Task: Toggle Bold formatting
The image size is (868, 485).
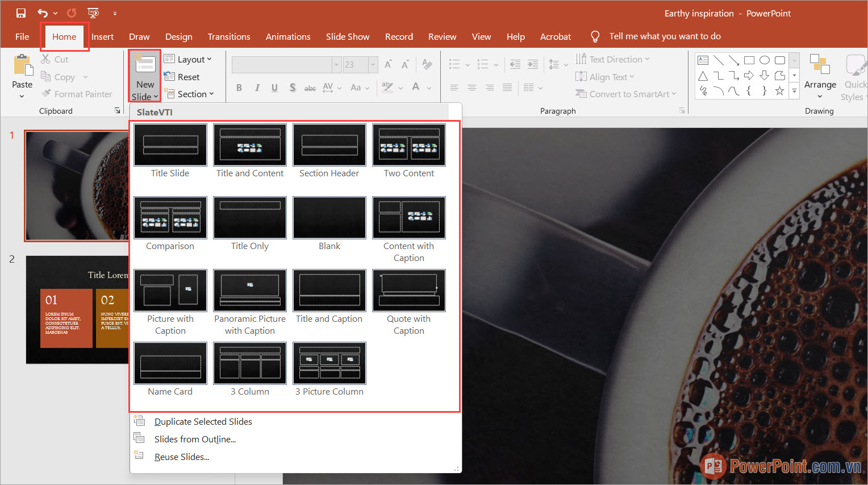Action: 239,88
